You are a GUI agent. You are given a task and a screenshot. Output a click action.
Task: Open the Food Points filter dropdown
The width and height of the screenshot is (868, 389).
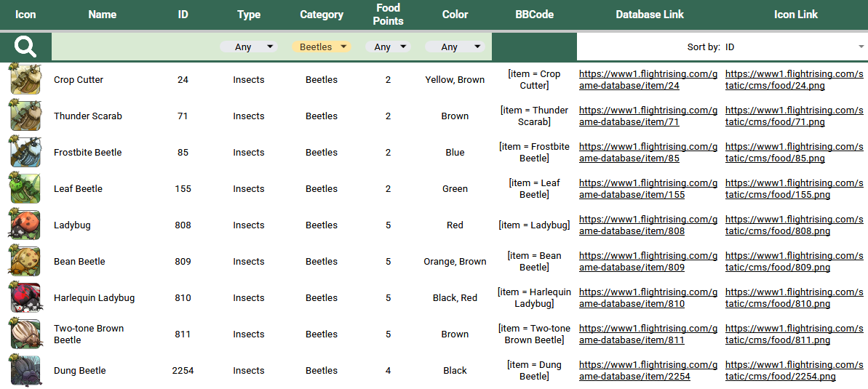pos(388,47)
